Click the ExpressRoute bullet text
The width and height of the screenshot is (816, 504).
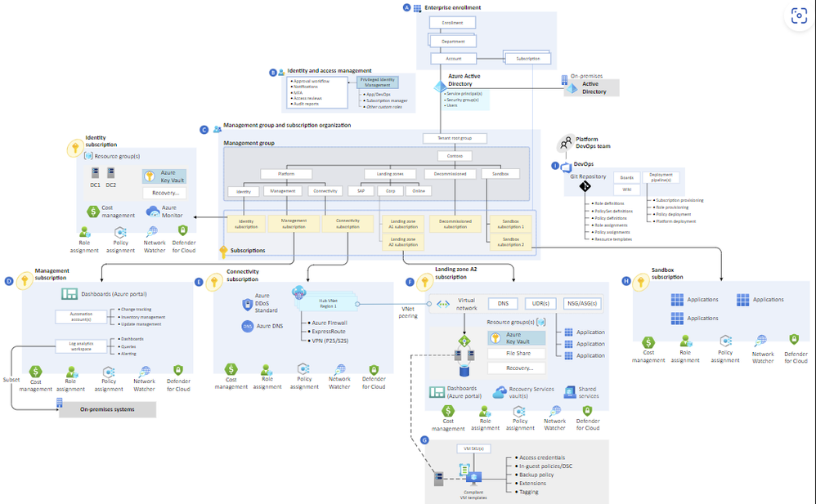(329, 332)
